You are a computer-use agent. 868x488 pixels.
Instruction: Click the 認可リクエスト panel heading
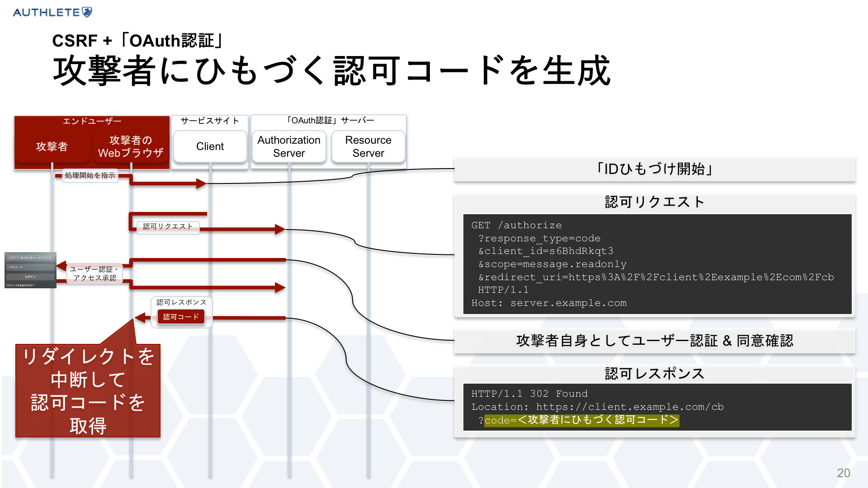point(654,202)
